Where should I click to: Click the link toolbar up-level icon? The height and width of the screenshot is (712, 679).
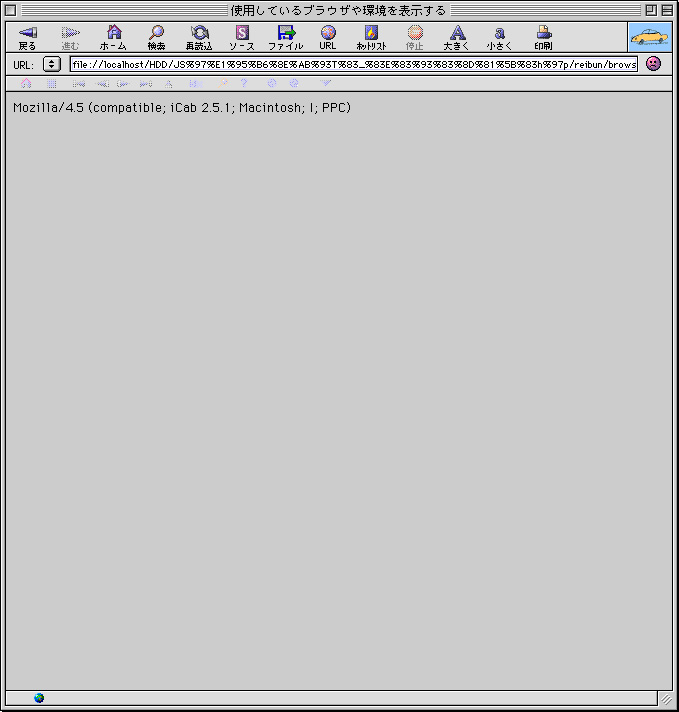pyautogui.click(x=169, y=84)
